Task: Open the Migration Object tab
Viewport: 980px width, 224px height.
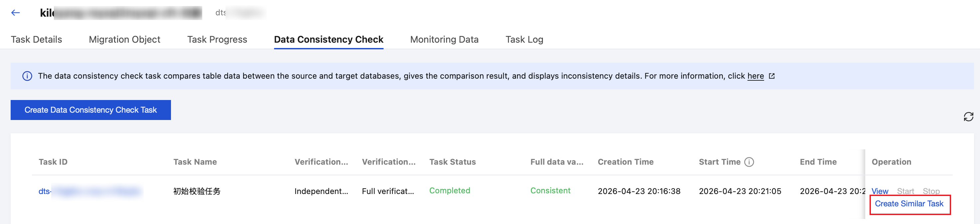Action: 124,40
